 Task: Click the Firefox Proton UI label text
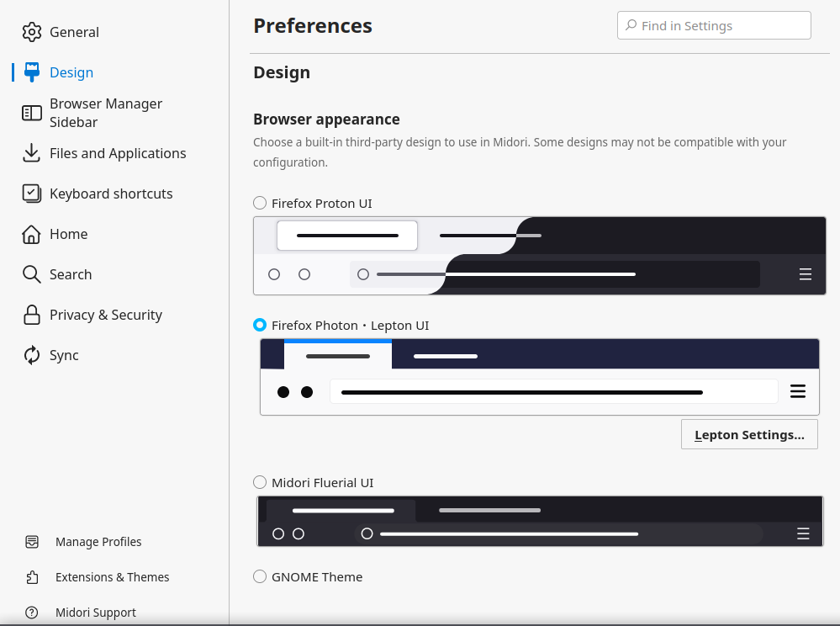[x=321, y=203]
